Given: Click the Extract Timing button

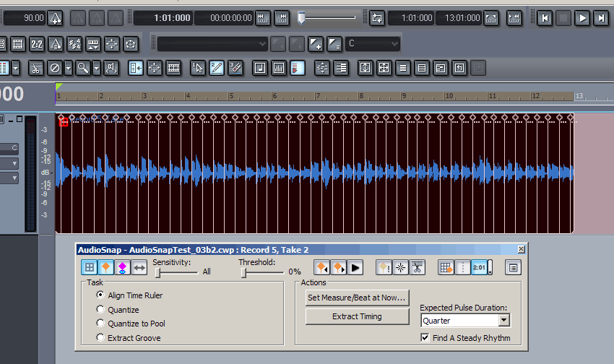Looking at the screenshot, I should coord(357,316).
